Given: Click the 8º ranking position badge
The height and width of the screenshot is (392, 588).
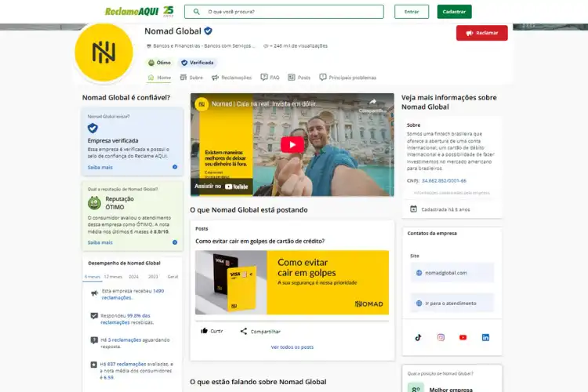Looking at the screenshot, I should pos(416,387).
